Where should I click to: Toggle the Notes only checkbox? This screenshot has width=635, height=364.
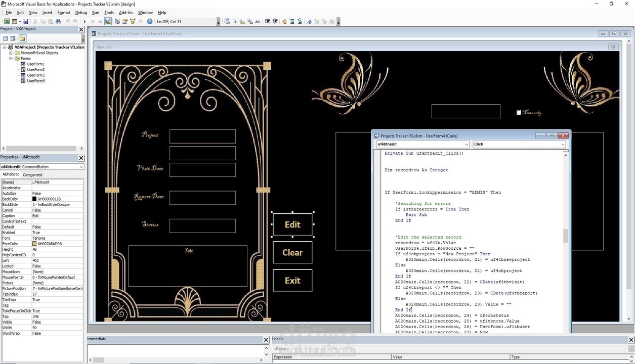point(519,113)
